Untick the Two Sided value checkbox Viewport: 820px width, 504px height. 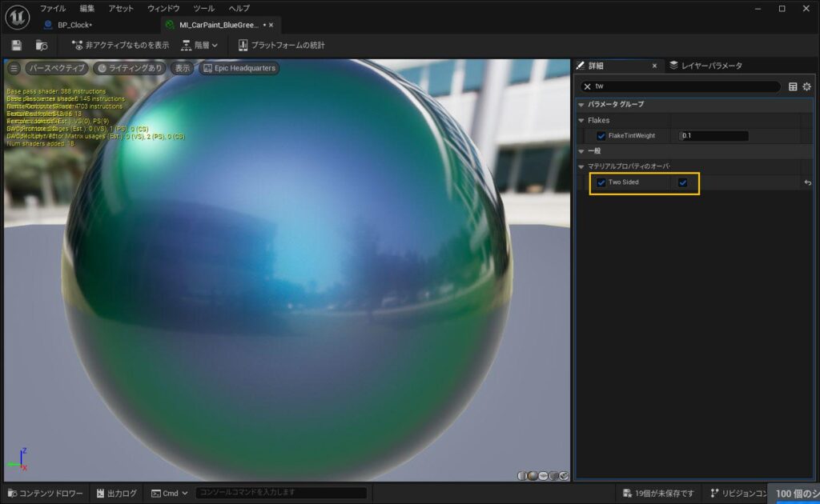pos(682,182)
